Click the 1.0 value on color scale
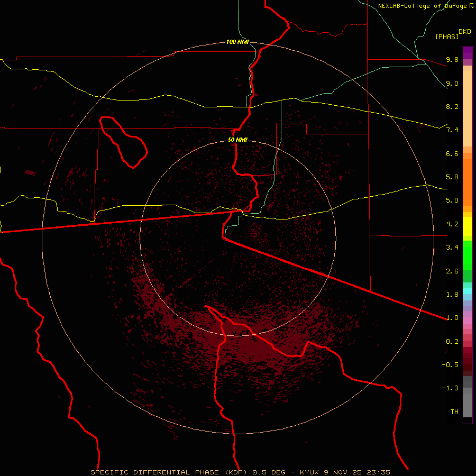476x476 pixels. [x=452, y=318]
